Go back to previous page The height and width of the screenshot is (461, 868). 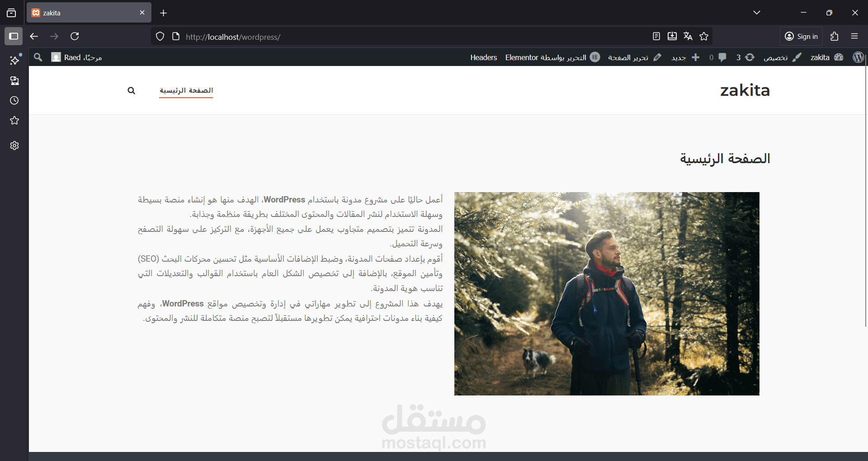34,36
